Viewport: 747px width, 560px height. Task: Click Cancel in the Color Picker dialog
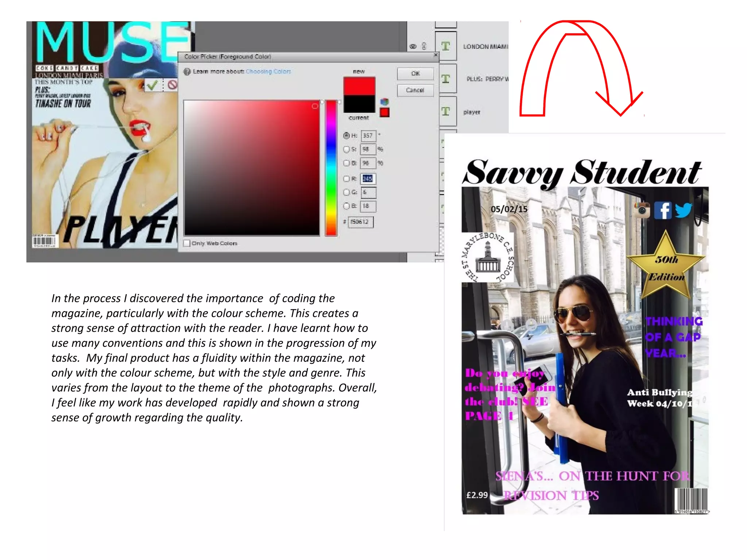[x=415, y=90]
